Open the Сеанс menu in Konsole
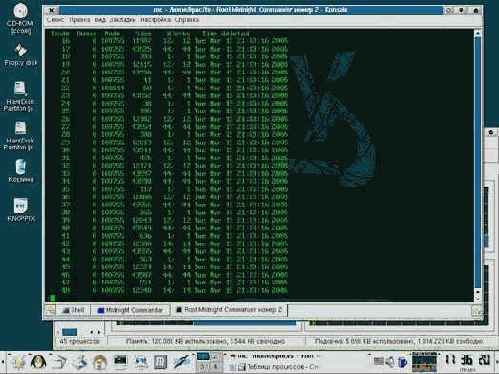 [55, 20]
